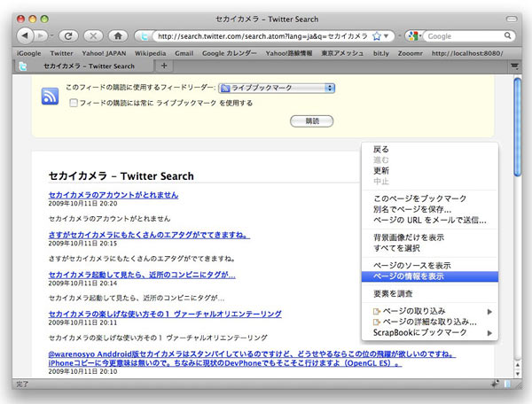Open the URL history dropdown arrow
532x404 pixels.
[x=386, y=36]
